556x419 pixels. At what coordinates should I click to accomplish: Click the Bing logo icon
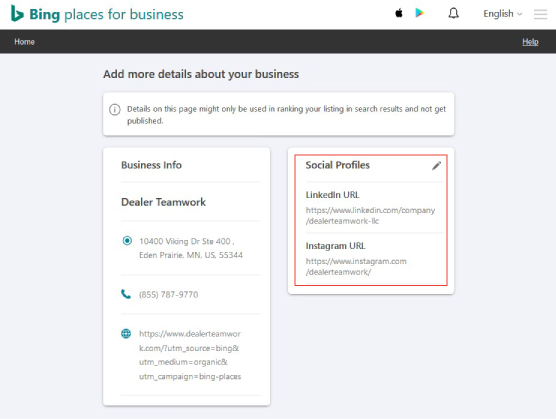point(17,13)
